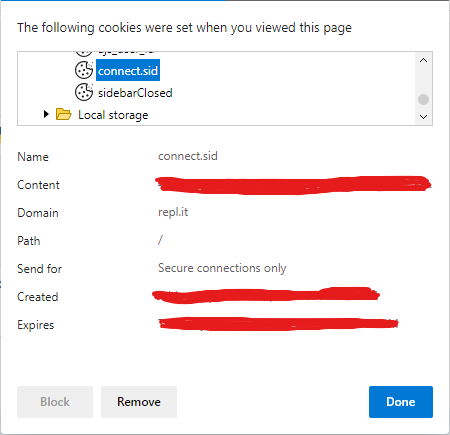Expand the Local storage tree node

click(46, 114)
